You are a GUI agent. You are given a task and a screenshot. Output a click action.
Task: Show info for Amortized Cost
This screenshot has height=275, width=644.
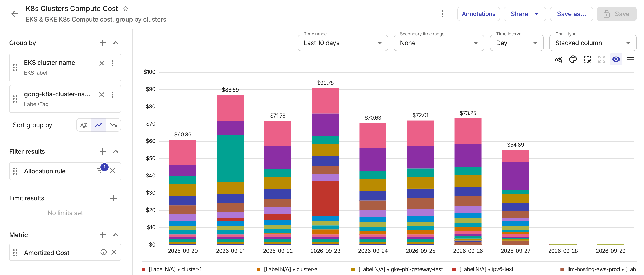click(x=104, y=252)
